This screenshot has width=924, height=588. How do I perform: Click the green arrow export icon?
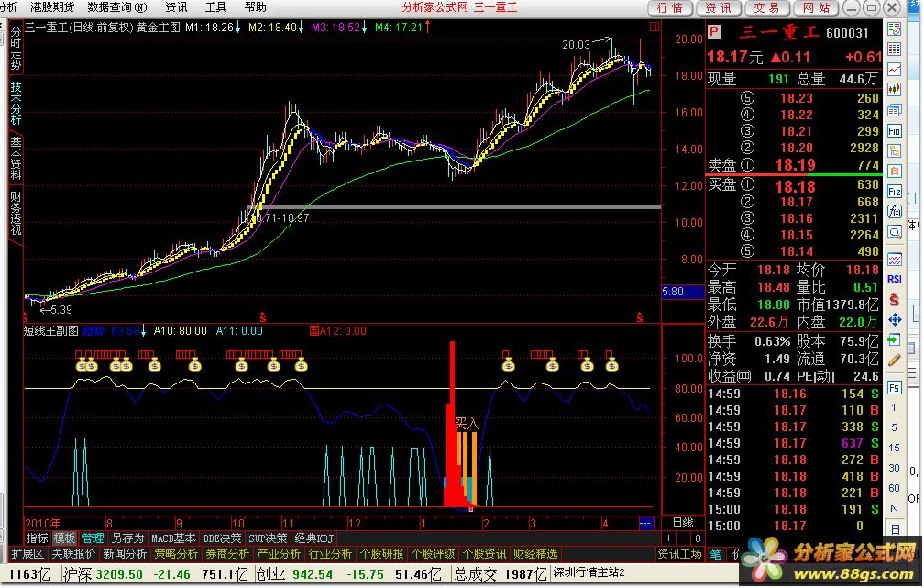pyautogui.click(x=895, y=339)
